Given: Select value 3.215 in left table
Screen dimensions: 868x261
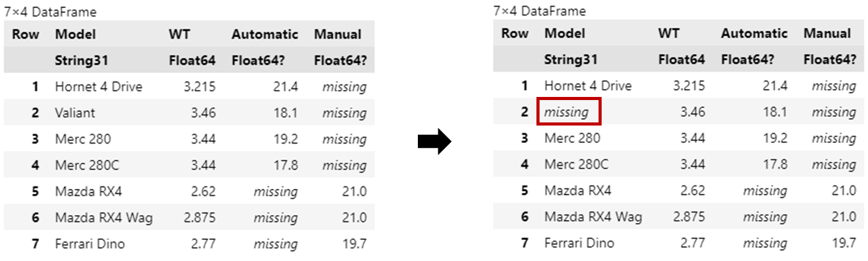Looking at the screenshot, I should pos(200,87).
